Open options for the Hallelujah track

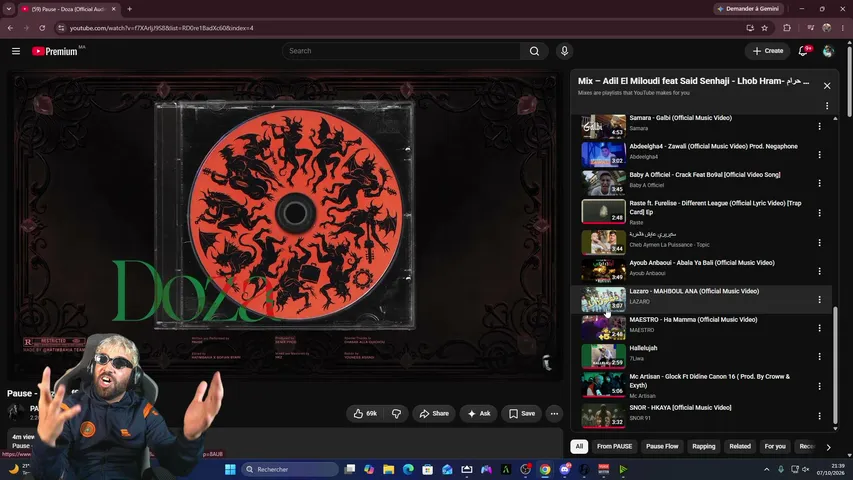(x=819, y=356)
